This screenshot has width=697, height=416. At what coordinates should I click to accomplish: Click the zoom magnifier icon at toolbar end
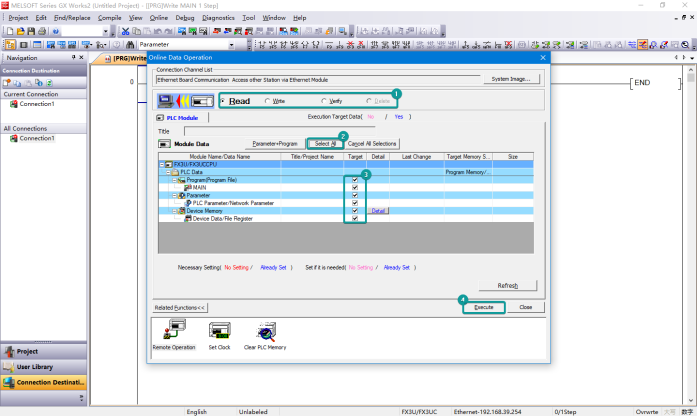(x=685, y=44)
